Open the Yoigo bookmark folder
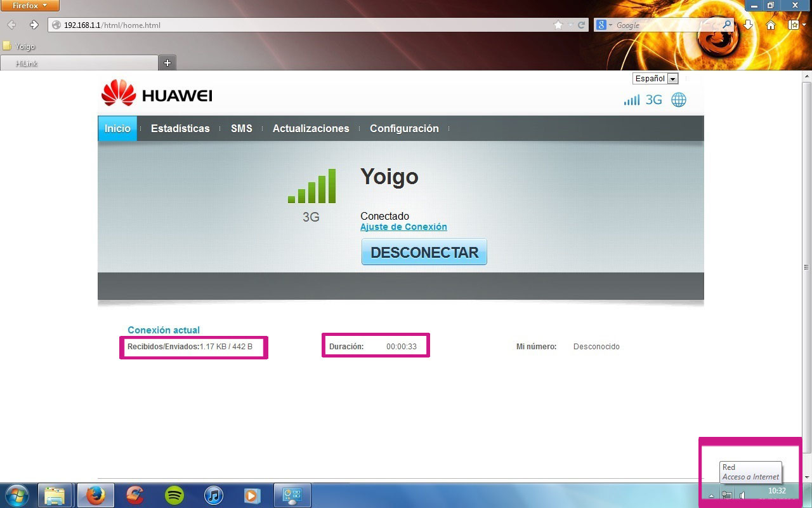This screenshot has width=812, height=508. tap(19, 46)
